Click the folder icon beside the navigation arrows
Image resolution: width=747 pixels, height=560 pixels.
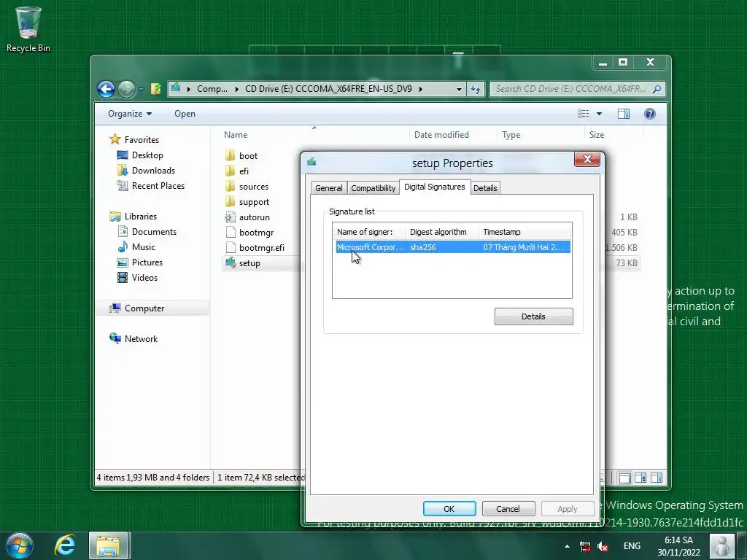pos(156,88)
